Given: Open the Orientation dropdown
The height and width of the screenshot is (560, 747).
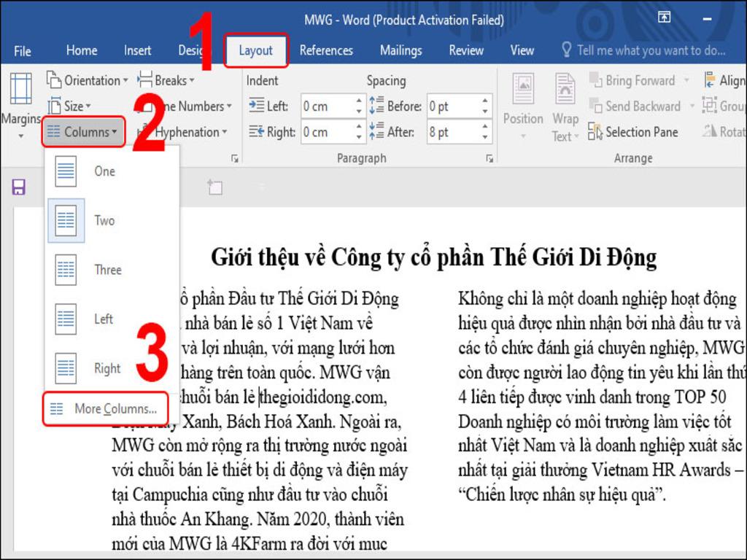Looking at the screenshot, I should [88, 80].
